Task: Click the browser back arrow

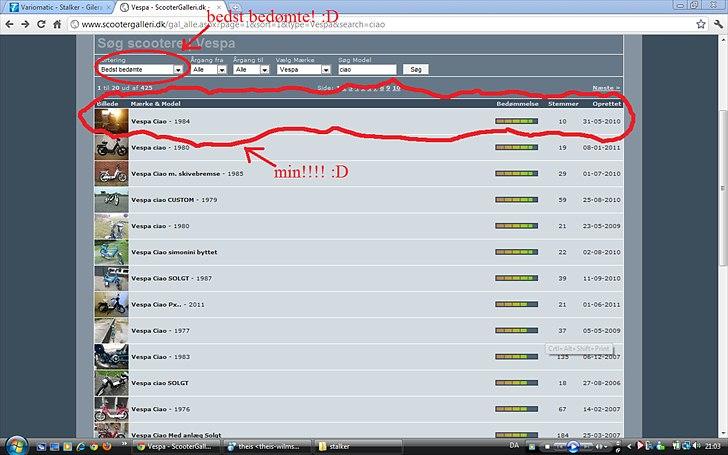Action: point(12,23)
